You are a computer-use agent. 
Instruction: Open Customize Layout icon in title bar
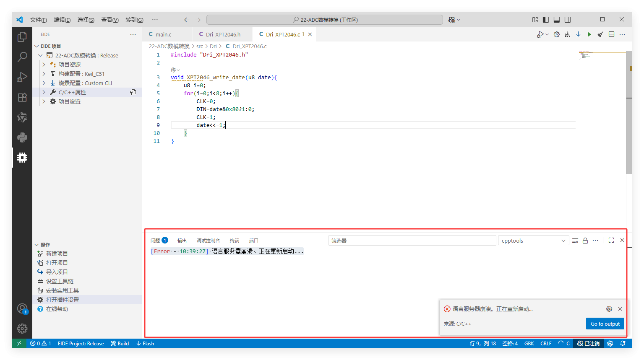[535, 20]
